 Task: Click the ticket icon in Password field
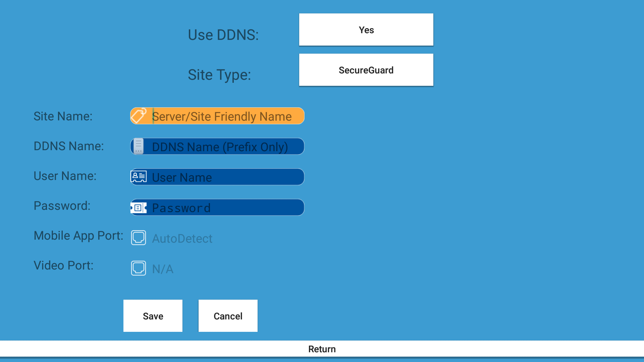[139, 207]
